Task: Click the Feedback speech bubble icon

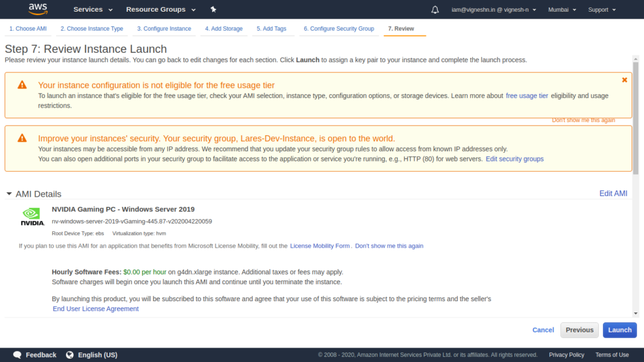Action: [x=17, y=354]
